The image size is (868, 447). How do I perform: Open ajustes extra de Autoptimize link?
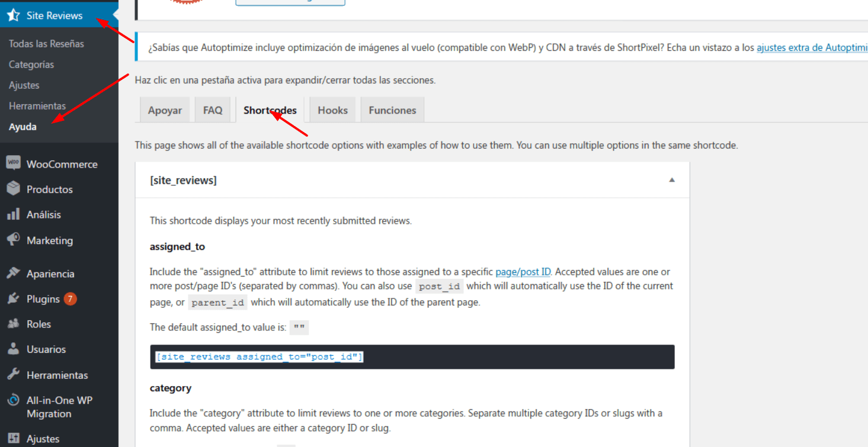[812, 48]
